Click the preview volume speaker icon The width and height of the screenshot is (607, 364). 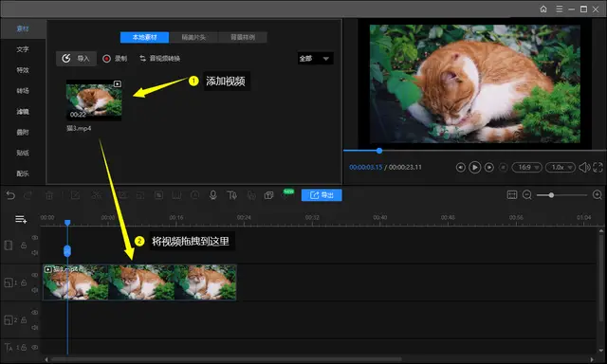pos(584,167)
